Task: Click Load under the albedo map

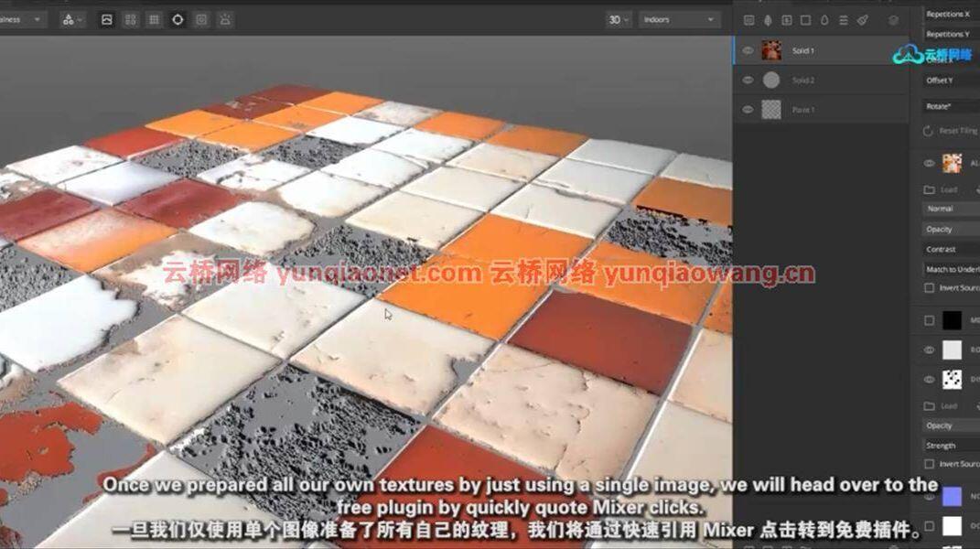Action: [942, 189]
